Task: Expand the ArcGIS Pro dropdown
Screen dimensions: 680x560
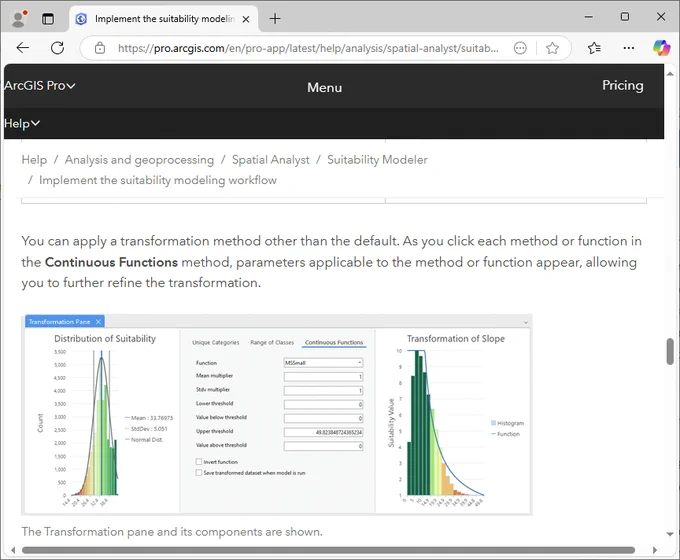Action: point(39,85)
